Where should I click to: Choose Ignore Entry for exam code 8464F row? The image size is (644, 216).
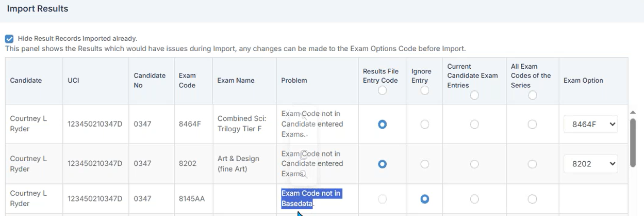[x=424, y=125]
